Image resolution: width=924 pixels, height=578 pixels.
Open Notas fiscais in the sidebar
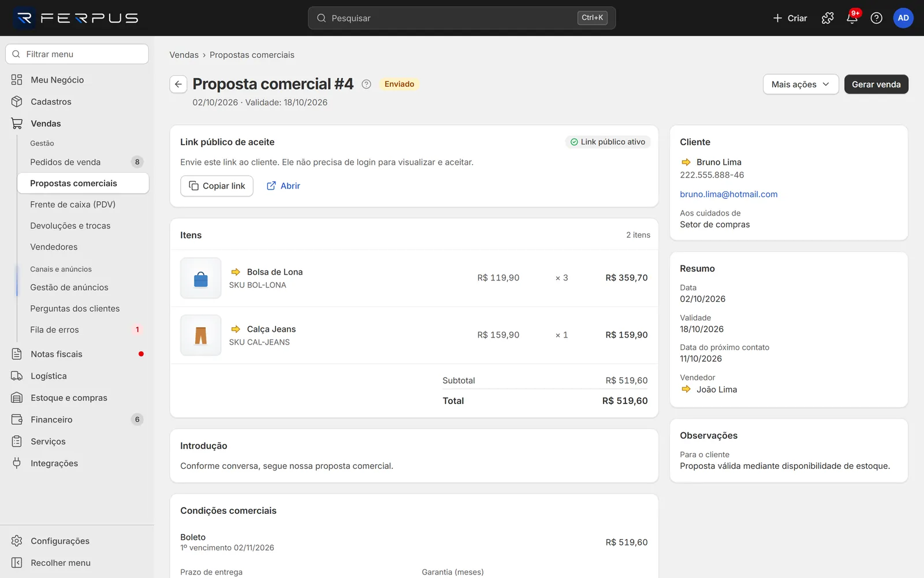point(77,354)
